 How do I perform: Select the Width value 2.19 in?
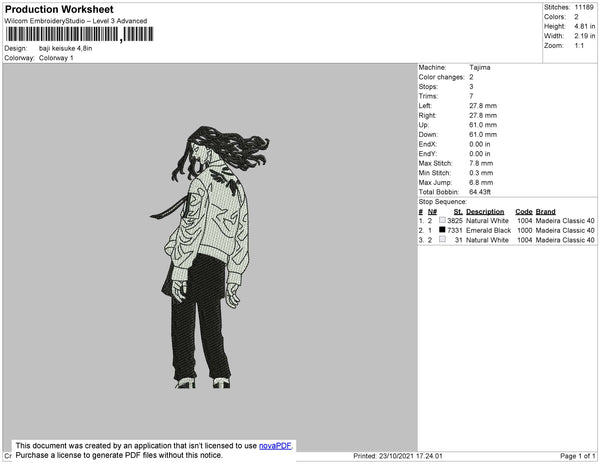pos(584,36)
